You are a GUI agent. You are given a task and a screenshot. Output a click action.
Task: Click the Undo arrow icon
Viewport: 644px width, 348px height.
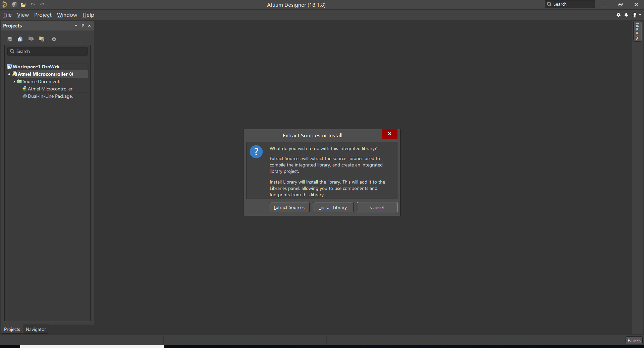[33, 4]
